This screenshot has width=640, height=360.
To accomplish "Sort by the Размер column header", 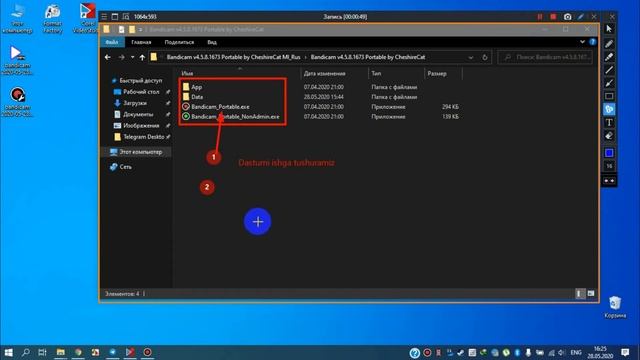I will [437, 73].
